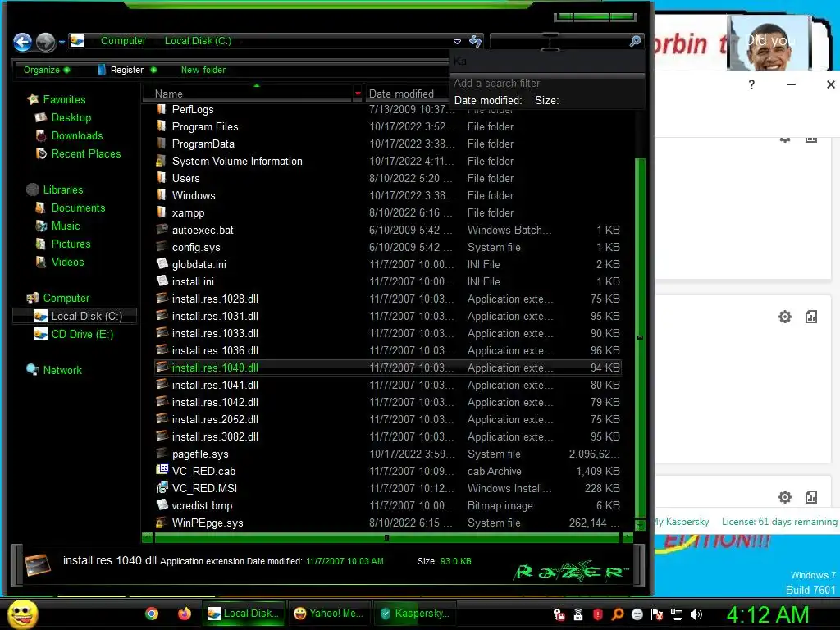The image size is (840, 630).
Task: Open the Videos library
Action: 67,262
